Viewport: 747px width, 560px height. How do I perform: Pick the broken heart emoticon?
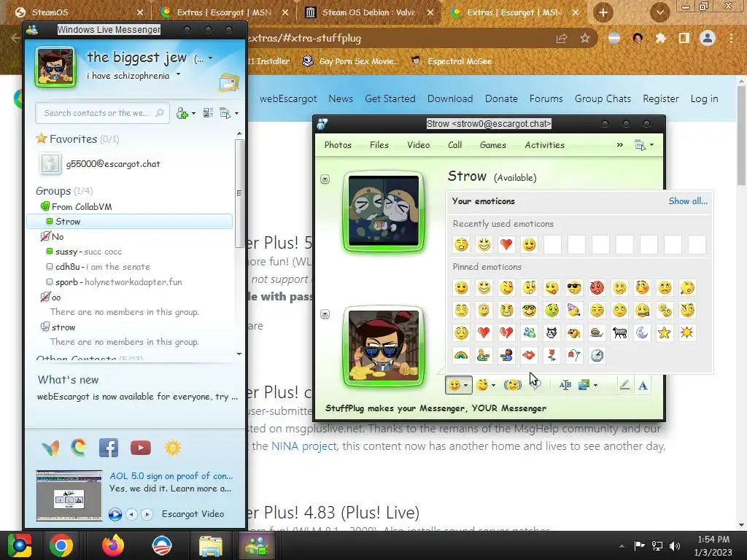click(506, 332)
